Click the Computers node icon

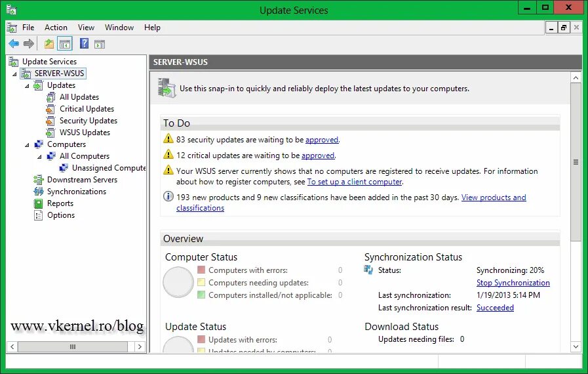pos(38,144)
